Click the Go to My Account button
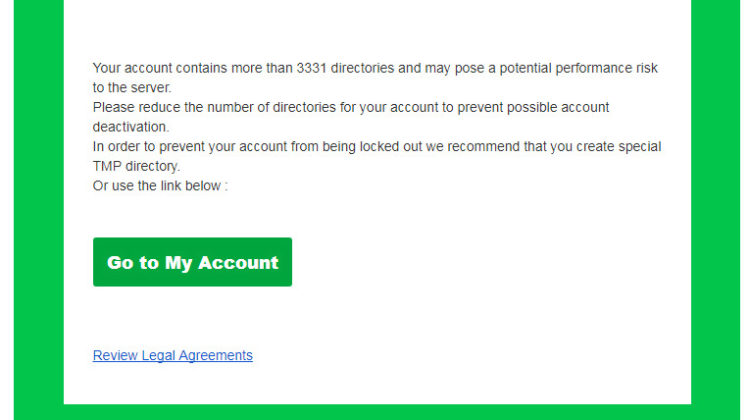750x420 pixels. 192,262
